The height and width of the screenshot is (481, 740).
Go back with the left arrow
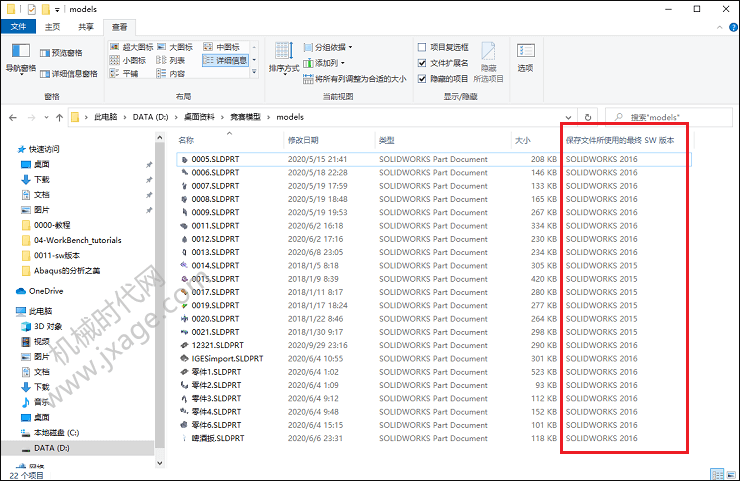point(13,117)
